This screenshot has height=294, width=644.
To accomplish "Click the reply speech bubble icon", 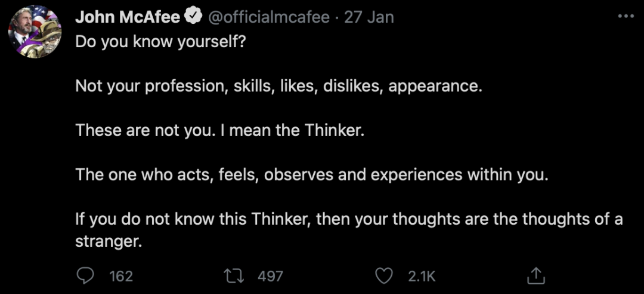I will (x=85, y=276).
